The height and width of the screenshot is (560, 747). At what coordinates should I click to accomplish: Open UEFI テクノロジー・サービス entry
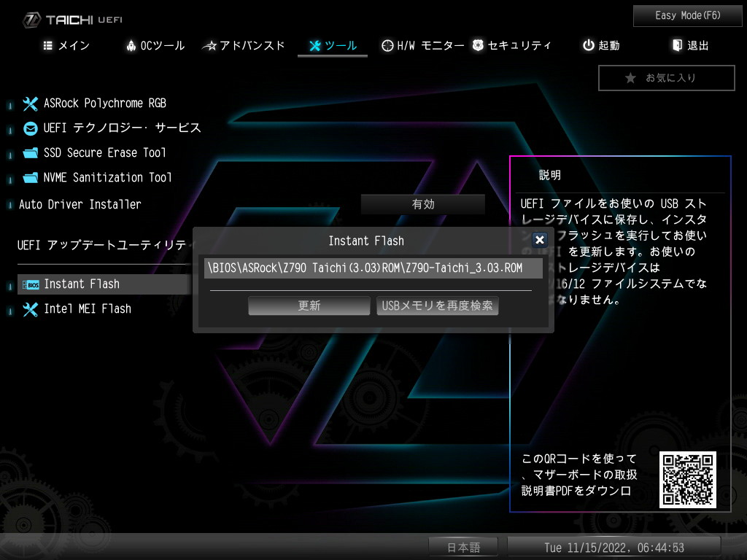tap(122, 128)
